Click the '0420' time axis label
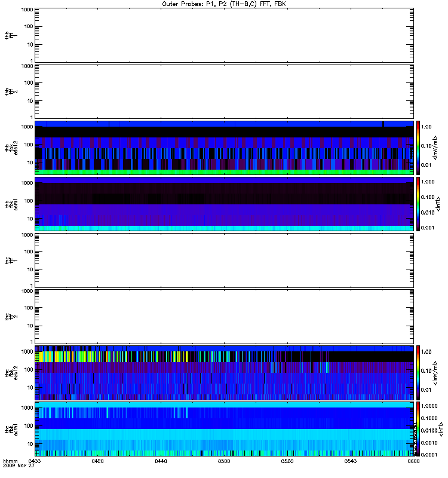Image resolution: width=448 pixels, height=478 pixels. pos(97,461)
